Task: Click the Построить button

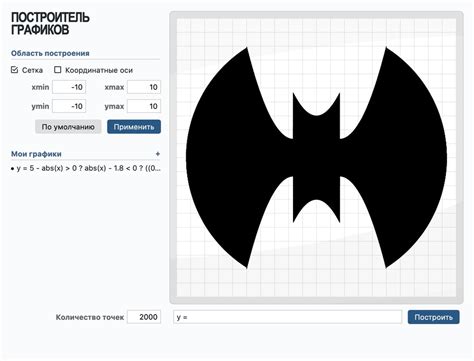Action: (x=434, y=317)
